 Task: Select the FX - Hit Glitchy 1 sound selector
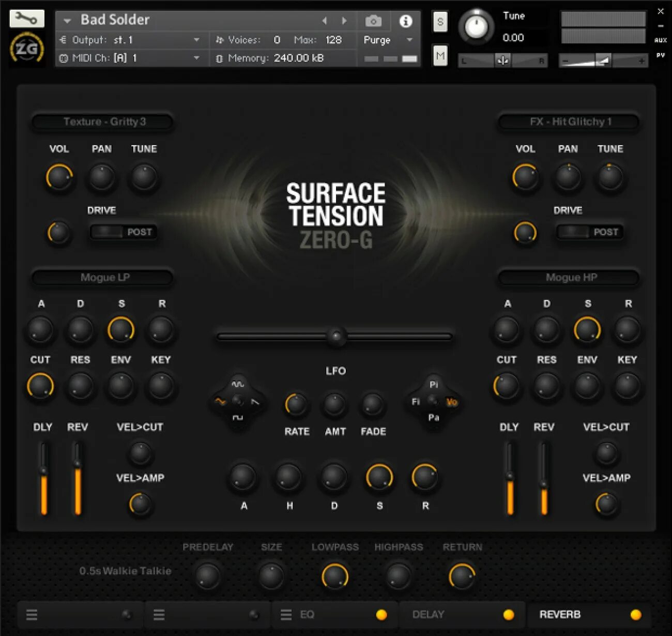(x=570, y=122)
